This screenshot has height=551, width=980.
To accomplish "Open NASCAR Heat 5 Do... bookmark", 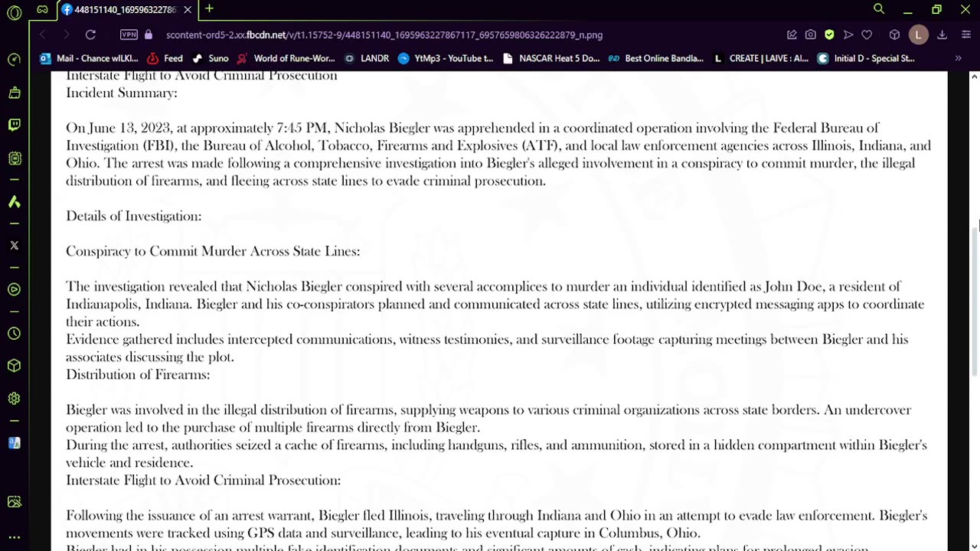I will (551, 58).
